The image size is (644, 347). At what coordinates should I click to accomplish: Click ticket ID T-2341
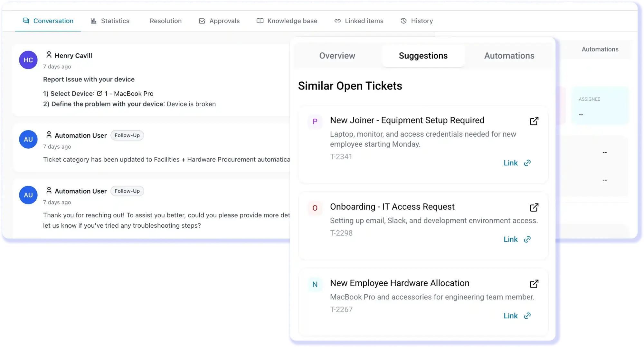click(x=341, y=157)
